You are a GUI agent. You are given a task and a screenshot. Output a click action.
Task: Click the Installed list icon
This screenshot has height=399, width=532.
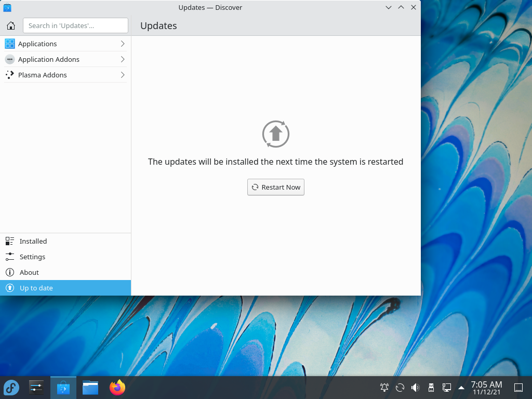tap(10, 241)
